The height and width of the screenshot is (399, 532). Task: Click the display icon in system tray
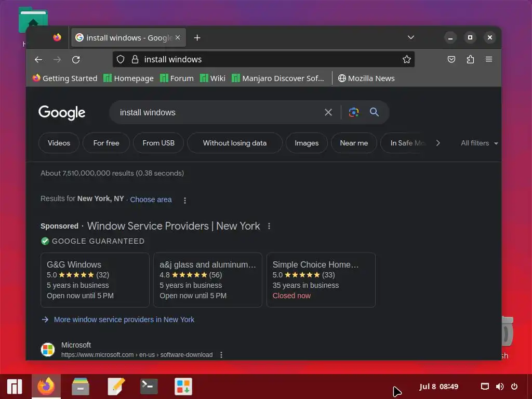(x=485, y=387)
